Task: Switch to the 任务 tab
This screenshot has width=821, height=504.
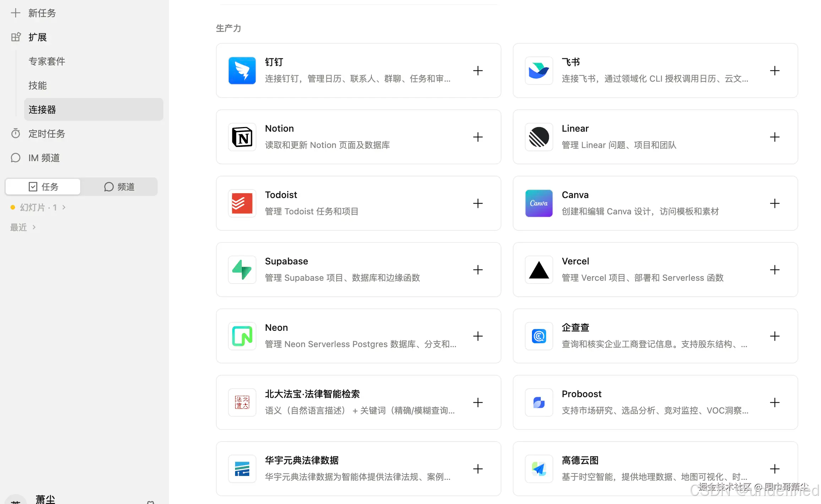Action: click(x=43, y=187)
